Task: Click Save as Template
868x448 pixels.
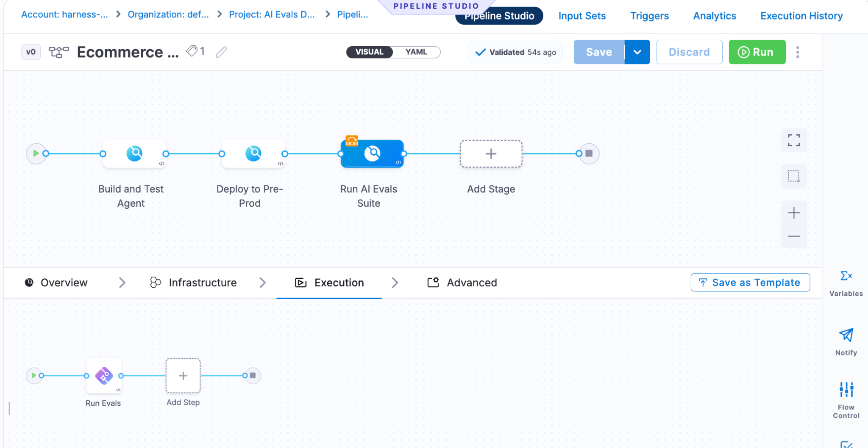Action: (750, 283)
